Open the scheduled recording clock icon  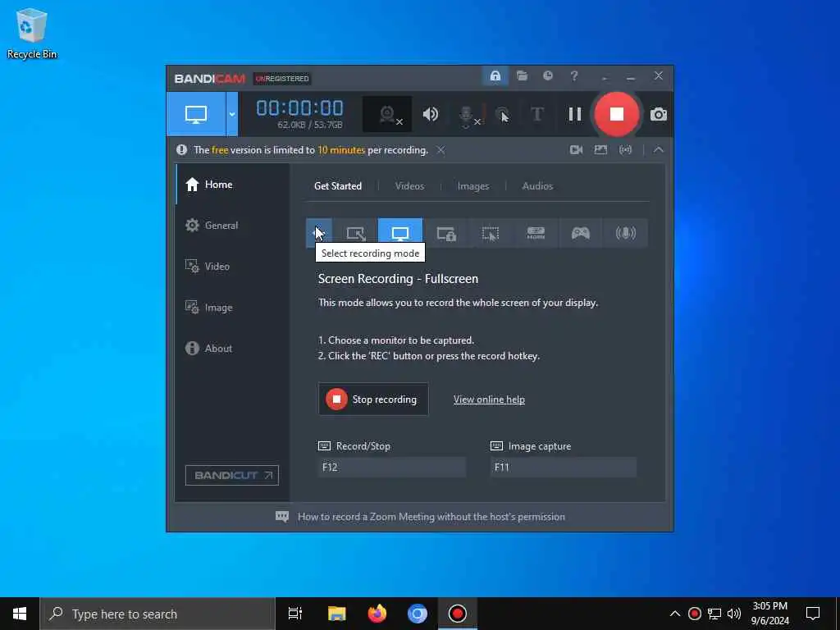[x=547, y=76]
